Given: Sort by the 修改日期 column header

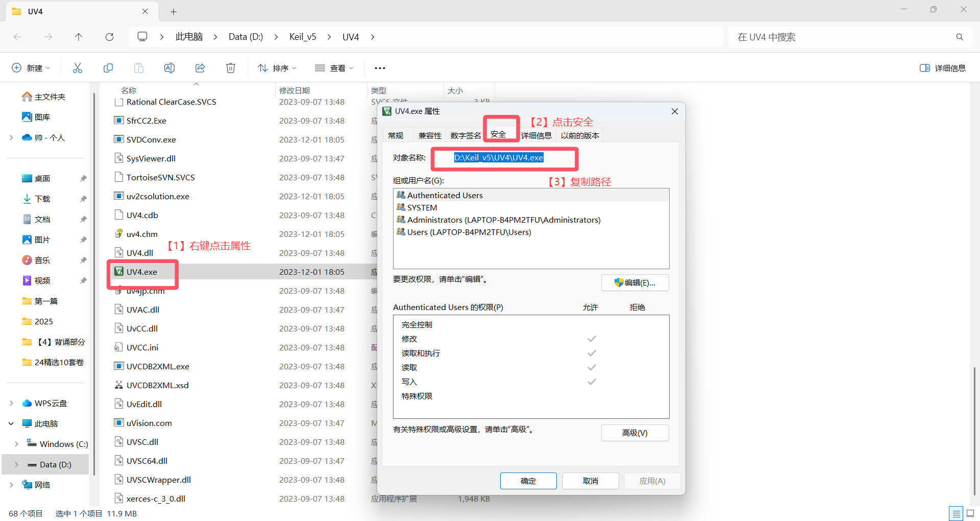Looking at the screenshot, I should tap(295, 90).
